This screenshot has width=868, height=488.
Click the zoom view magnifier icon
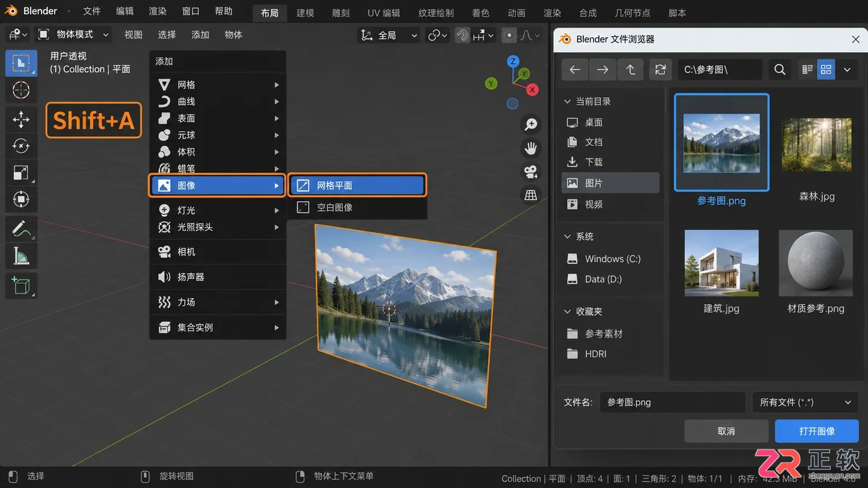tap(530, 125)
